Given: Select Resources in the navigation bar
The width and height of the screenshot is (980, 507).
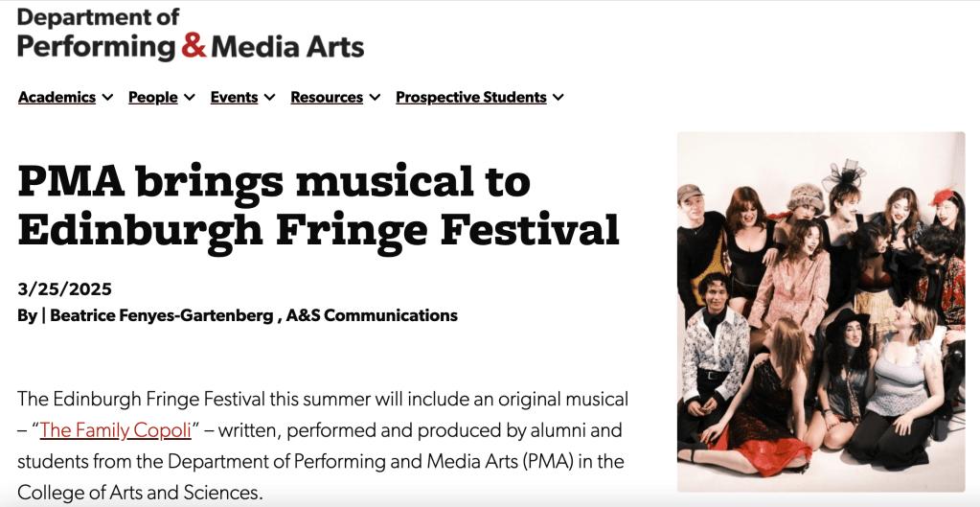Looking at the screenshot, I should pos(327,97).
